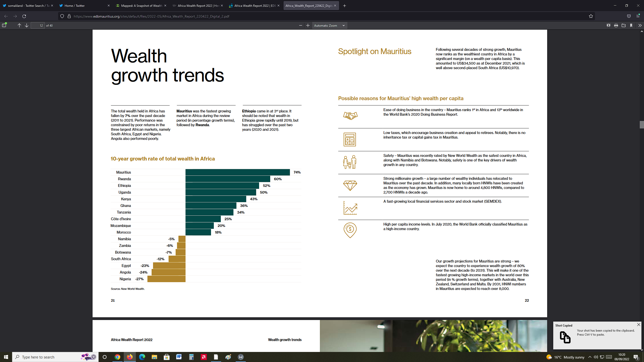Reload the current page
Viewport: 644px width, 362px height.
pos(24,16)
